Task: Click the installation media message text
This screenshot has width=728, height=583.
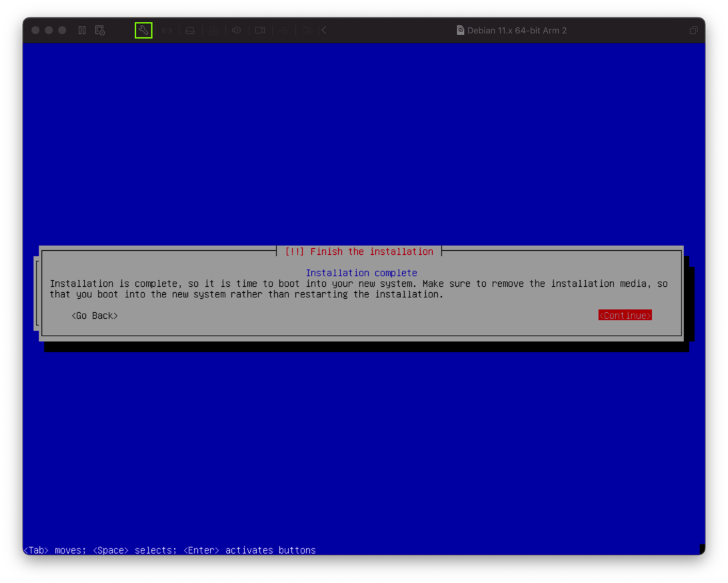Action: tap(359, 289)
